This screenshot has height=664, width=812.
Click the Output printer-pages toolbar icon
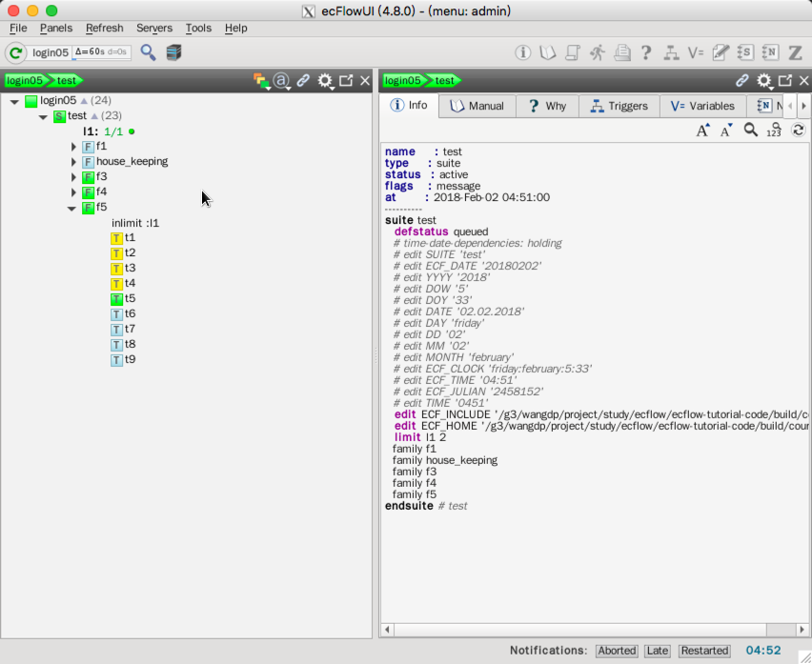[622, 52]
